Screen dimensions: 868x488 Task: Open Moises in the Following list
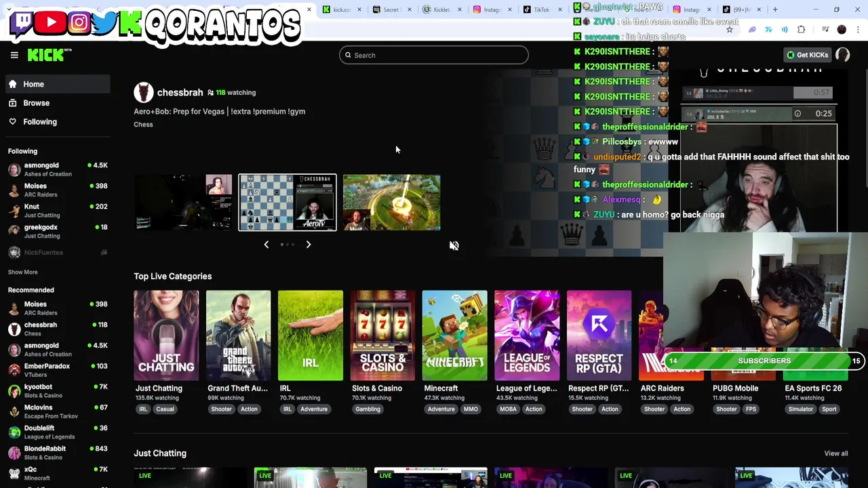58,190
